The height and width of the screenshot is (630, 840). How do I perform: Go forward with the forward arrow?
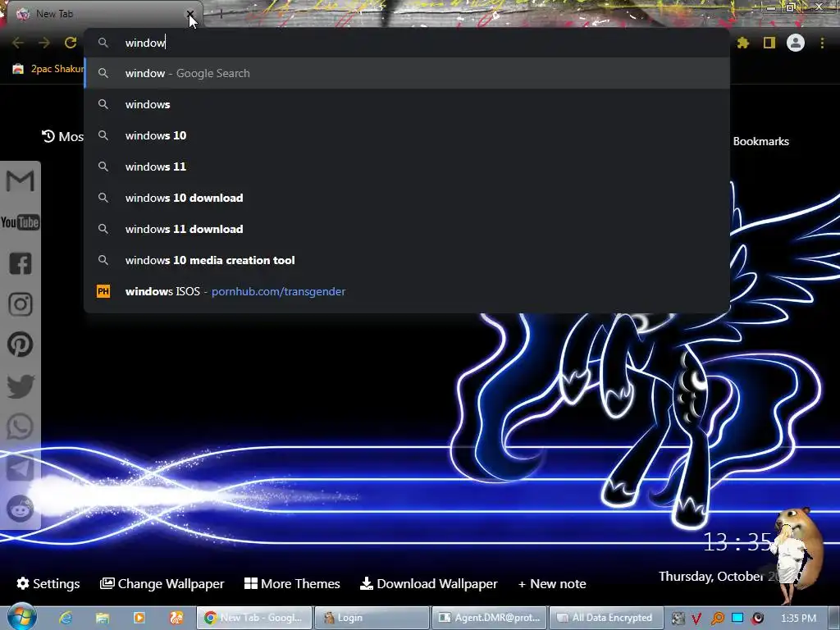pos(44,43)
